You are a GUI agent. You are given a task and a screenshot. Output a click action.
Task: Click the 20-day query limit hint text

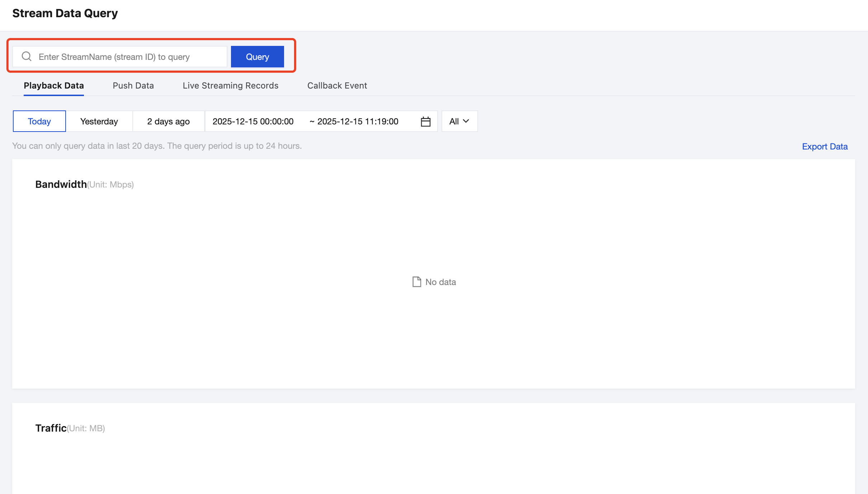(157, 146)
